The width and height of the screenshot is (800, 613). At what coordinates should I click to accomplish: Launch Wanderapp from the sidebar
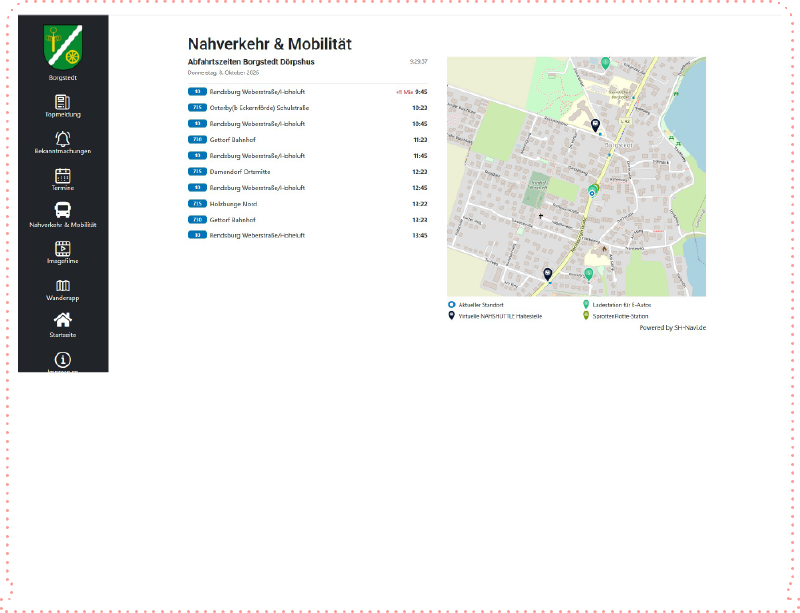click(x=63, y=289)
